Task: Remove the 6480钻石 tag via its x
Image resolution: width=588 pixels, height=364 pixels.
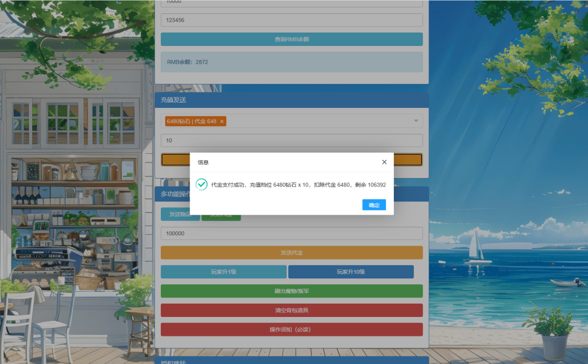Action: (x=222, y=122)
